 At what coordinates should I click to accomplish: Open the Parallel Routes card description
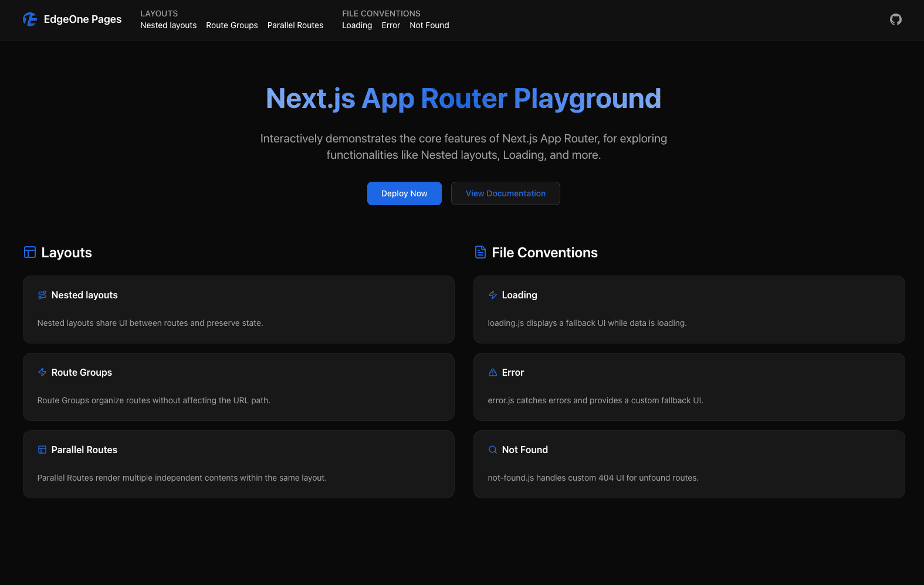pyautogui.click(x=182, y=478)
